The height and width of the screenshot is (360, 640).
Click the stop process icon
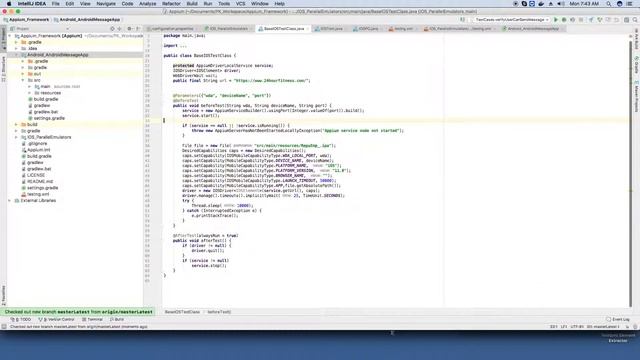click(x=581, y=20)
